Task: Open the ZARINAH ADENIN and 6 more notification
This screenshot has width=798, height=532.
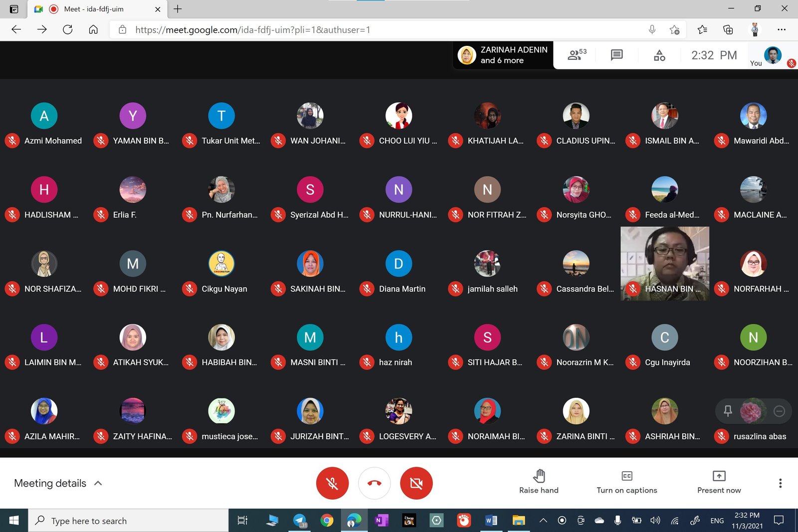Action: click(x=503, y=55)
